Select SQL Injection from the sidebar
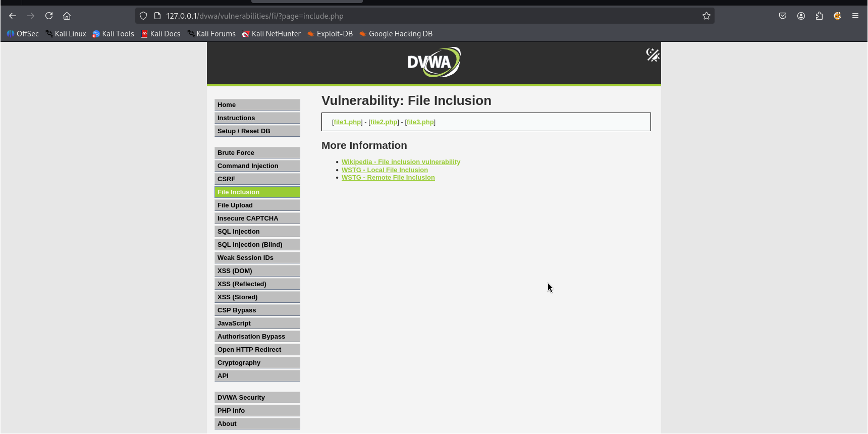The width and height of the screenshot is (868, 434). (x=257, y=231)
